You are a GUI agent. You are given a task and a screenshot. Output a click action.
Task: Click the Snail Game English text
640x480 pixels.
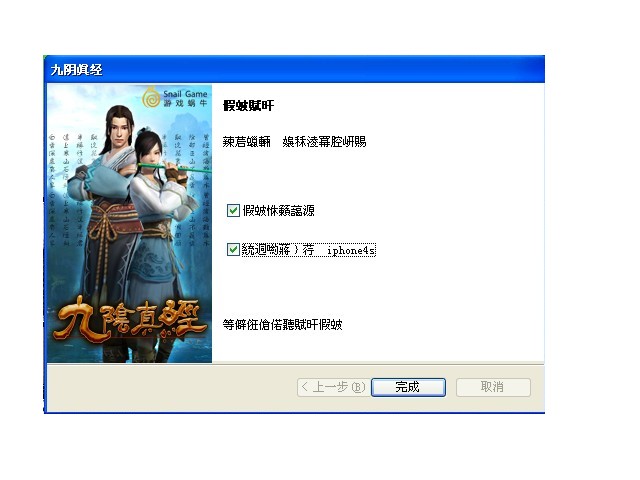[185, 94]
